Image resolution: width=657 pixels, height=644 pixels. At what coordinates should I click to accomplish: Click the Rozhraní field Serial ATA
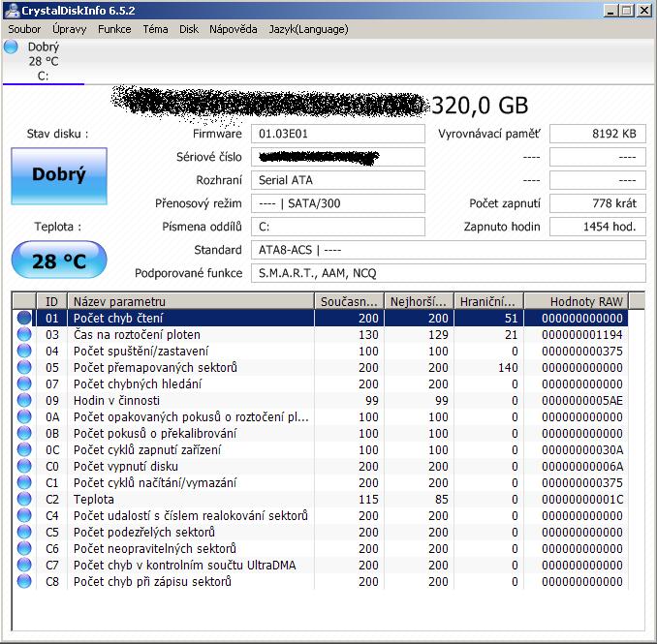(338, 180)
